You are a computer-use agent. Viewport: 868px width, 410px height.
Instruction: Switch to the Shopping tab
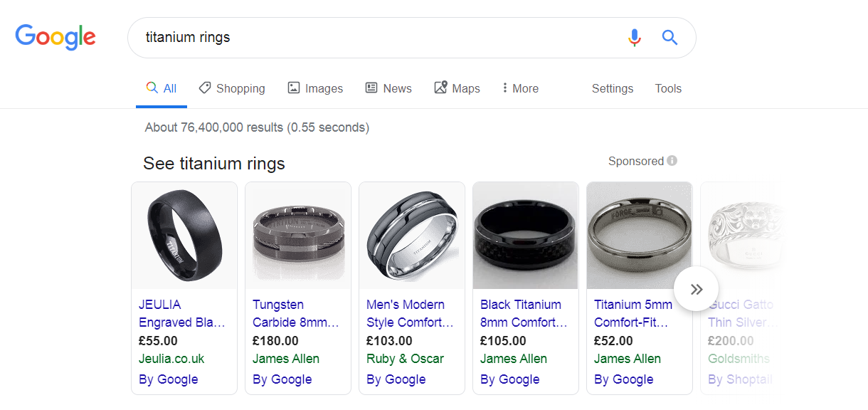(x=232, y=88)
